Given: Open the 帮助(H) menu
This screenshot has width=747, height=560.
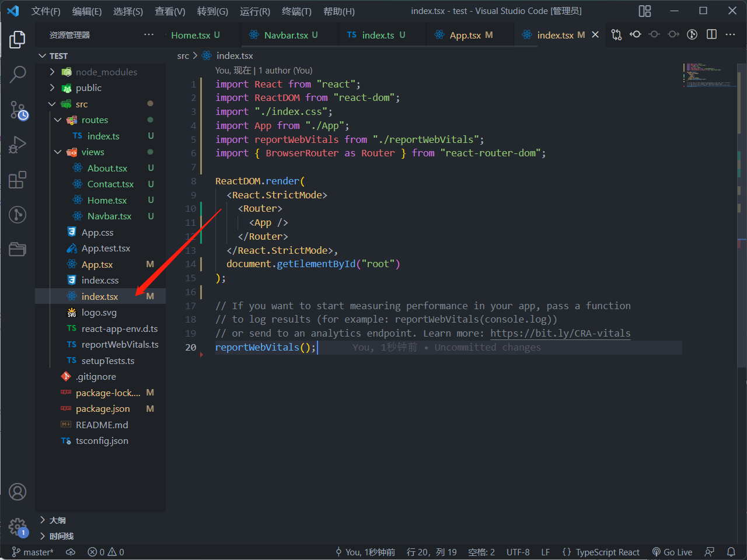Looking at the screenshot, I should coord(338,11).
